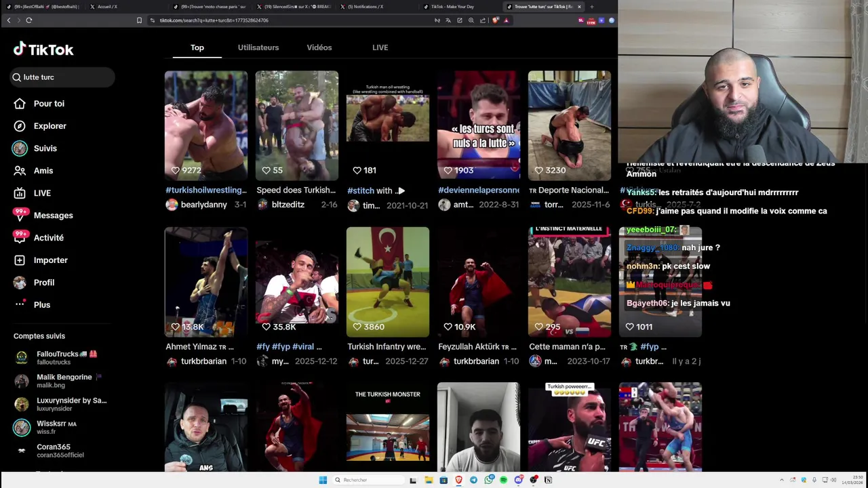Open the #fy #fyp #viral video with 35.8K likes

297,282
